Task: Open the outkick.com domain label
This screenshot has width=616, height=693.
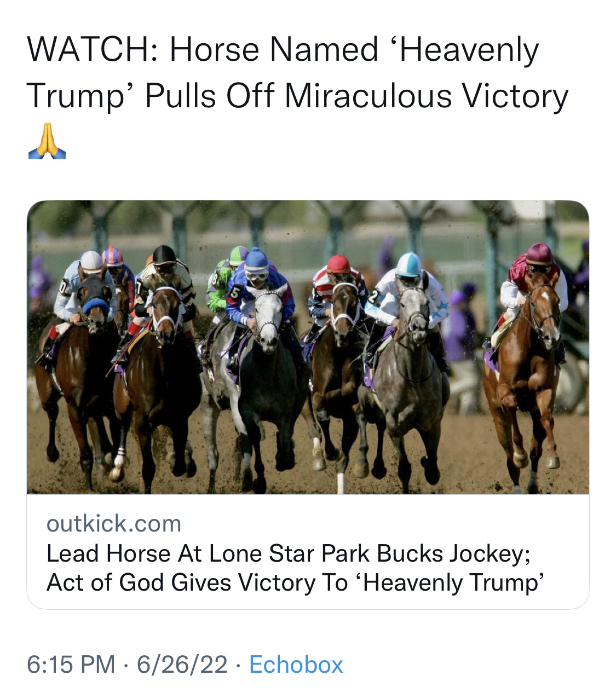Action: point(114,524)
